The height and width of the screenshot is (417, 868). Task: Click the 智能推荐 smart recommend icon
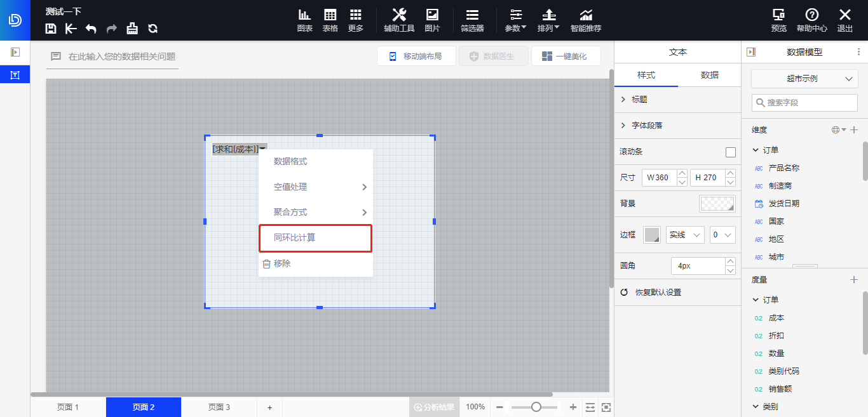click(x=586, y=20)
